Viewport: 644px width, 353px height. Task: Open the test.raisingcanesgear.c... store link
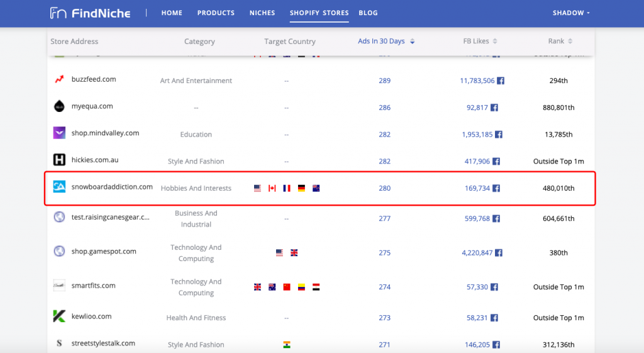pos(111,217)
